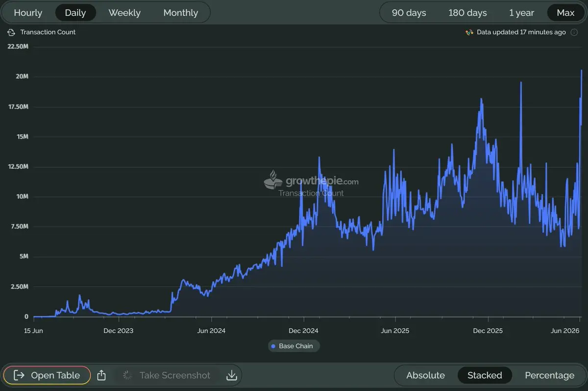Screen dimensions: 588x391
Task: Click the Transaction Count metric icon
Action: click(x=12, y=32)
